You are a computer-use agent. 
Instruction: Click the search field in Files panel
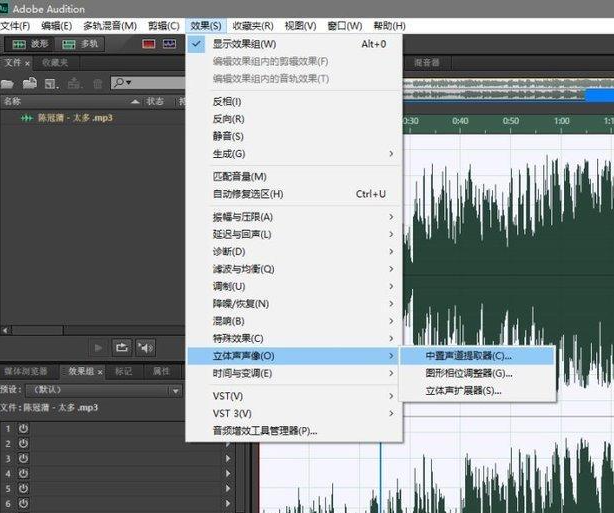(x=150, y=82)
